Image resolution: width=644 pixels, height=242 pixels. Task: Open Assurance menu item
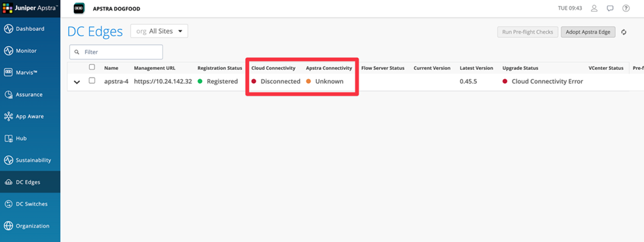(x=30, y=95)
